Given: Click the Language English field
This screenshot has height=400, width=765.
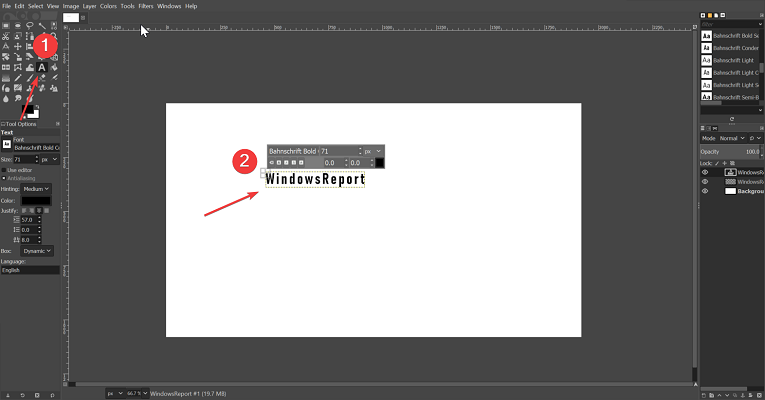Looking at the screenshot, I should coord(30,270).
